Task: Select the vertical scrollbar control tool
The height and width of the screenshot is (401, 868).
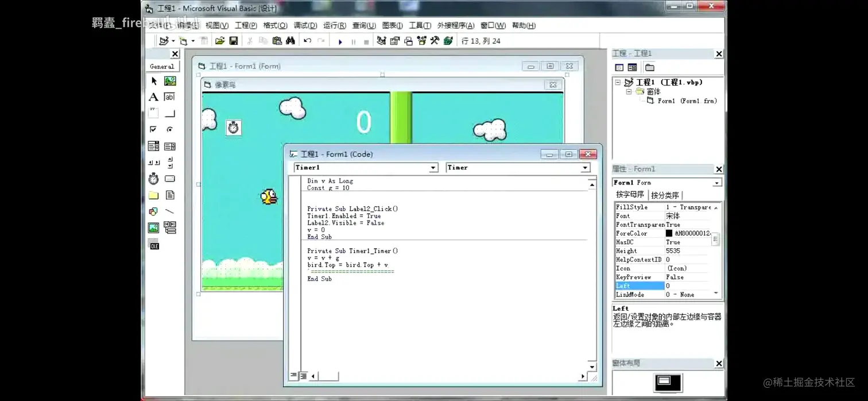Action: [170, 163]
